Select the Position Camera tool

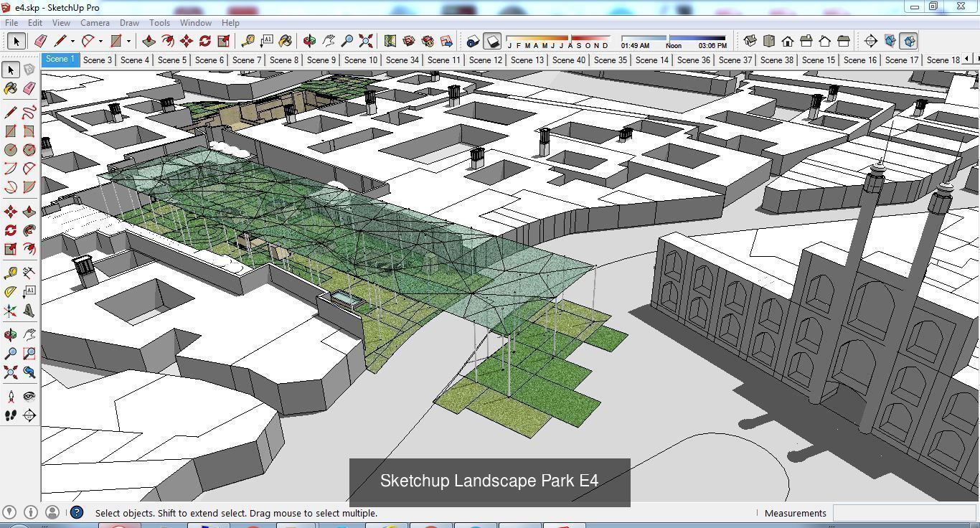tap(10, 396)
